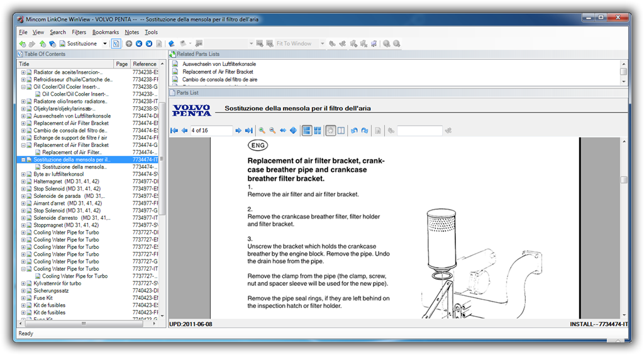Open the Fit To Window zoom dropdown
Viewport: 644px width, 355px height.
(323, 43)
